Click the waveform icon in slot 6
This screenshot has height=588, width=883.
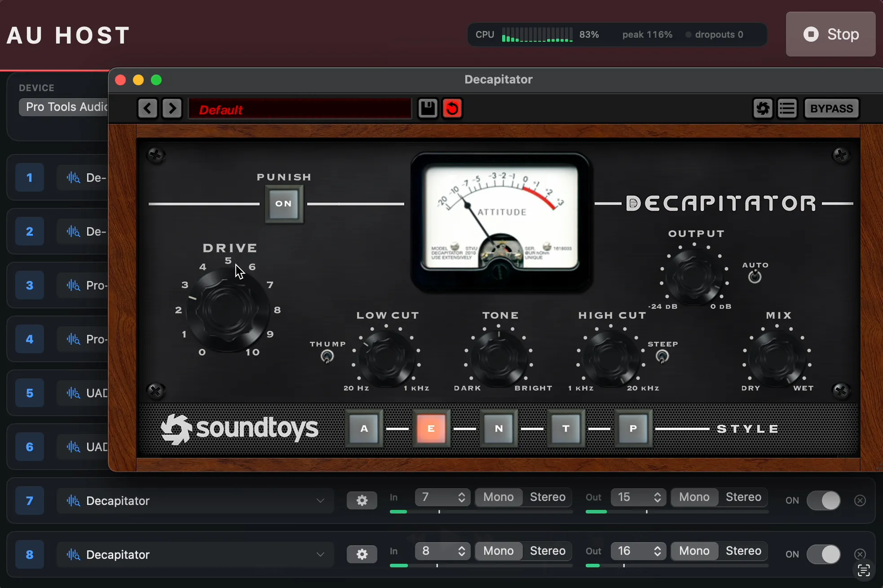[73, 447]
